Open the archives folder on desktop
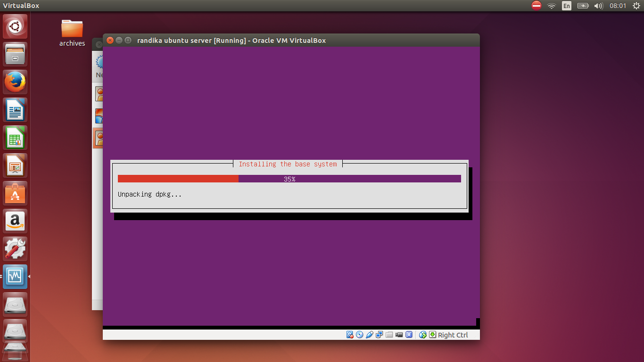The image size is (644, 362). [72, 33]
